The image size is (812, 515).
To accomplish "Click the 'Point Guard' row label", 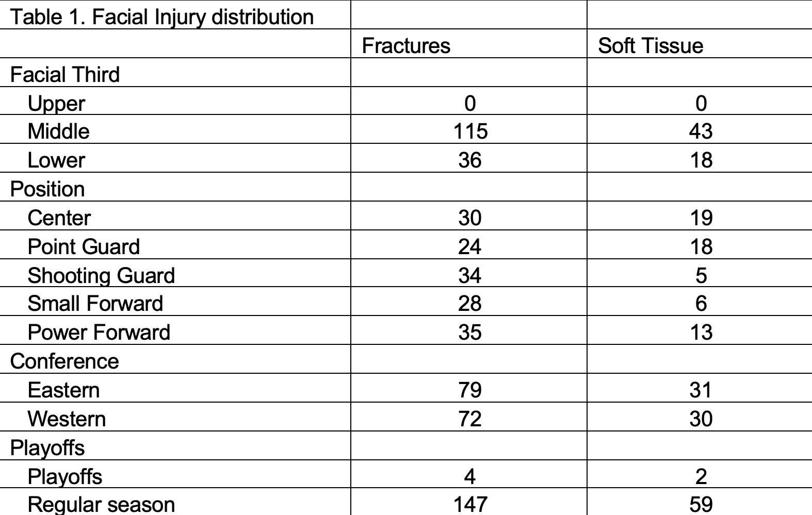I will [x=84, y=247].
